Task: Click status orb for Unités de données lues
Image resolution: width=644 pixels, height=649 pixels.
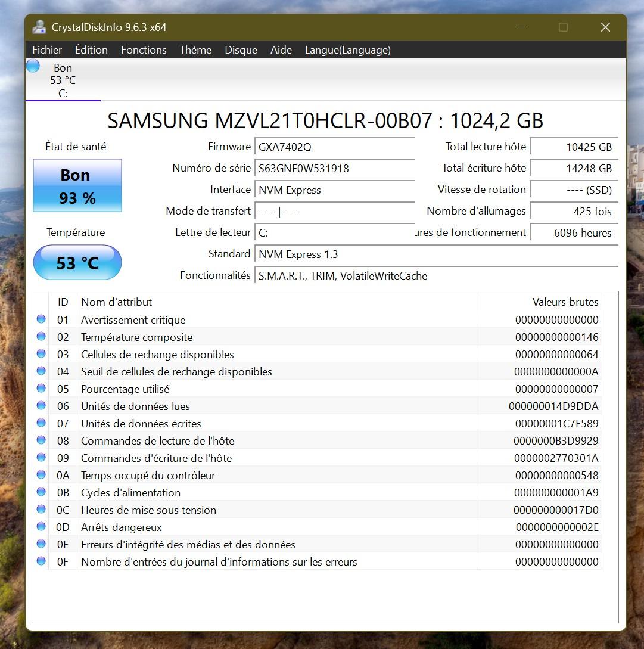Action: coord(41,406)
